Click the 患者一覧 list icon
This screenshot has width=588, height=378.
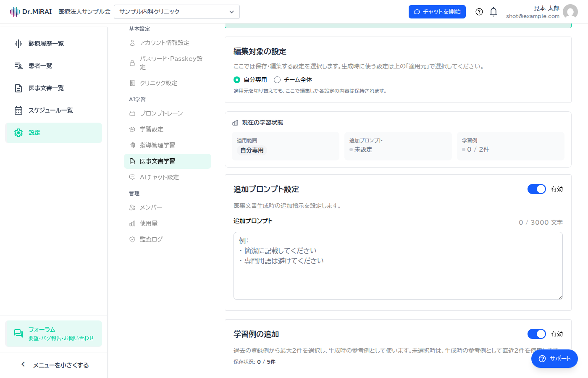point(18,66)
